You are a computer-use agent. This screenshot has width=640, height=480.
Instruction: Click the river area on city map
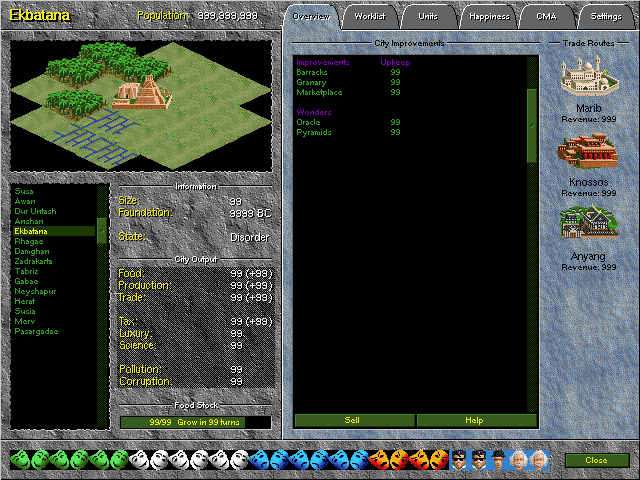(x=95, y=137)
